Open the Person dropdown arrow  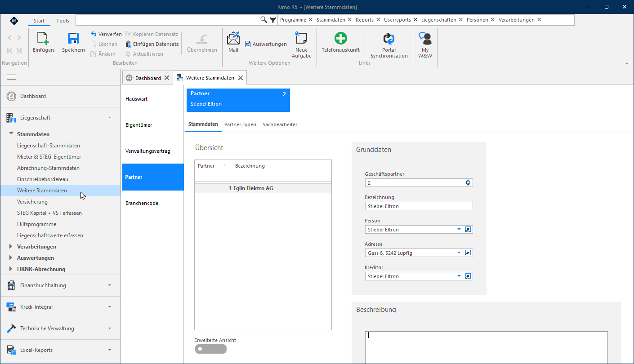pyautogui.click(x=459, y=229)
